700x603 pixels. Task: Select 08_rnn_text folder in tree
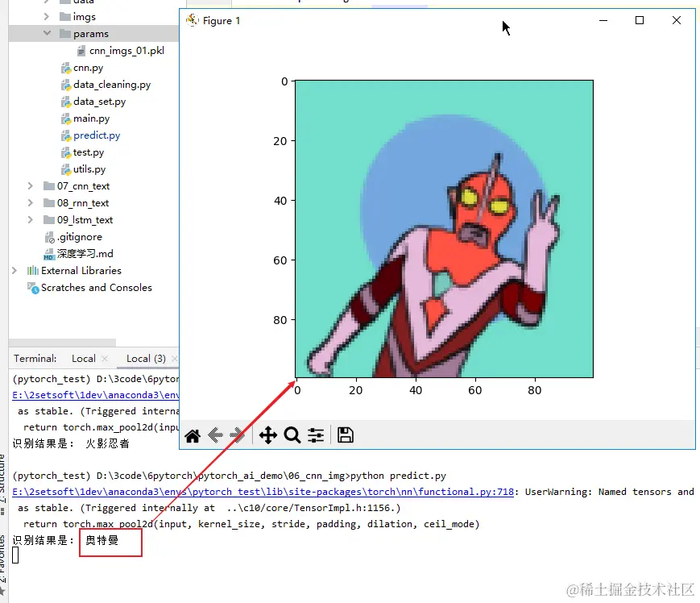[83, 203]
